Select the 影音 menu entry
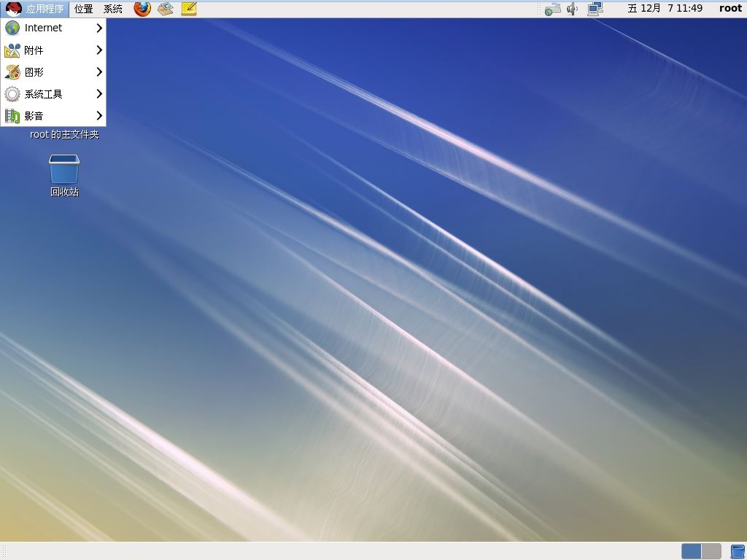This screenshot has width=747, height=560. point(53,116)
